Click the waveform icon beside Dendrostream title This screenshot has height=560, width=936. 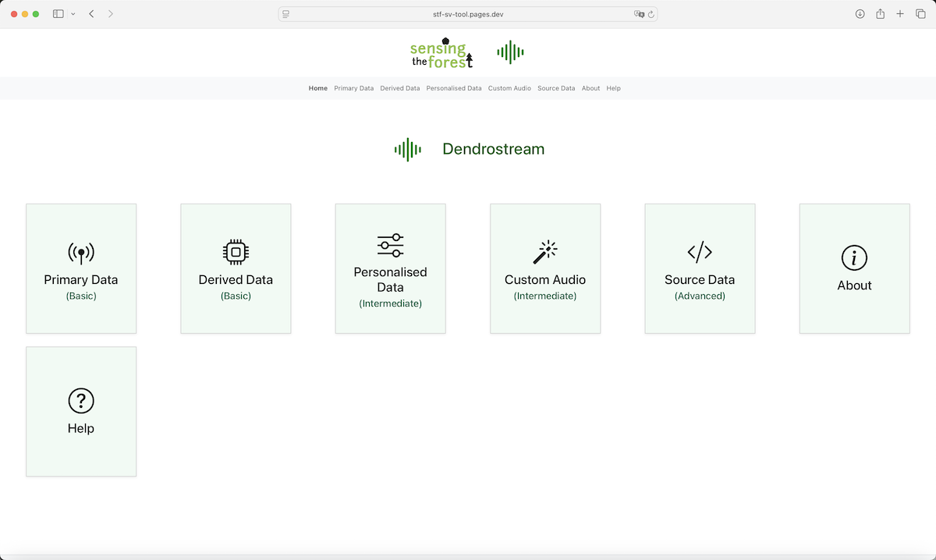(x=407, y=149)
